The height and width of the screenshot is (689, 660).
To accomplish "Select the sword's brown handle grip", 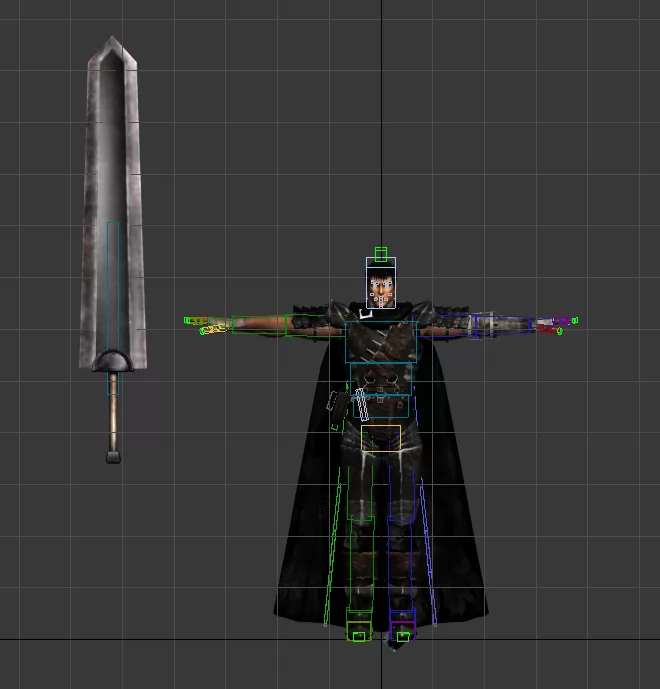I will point(112,412).
